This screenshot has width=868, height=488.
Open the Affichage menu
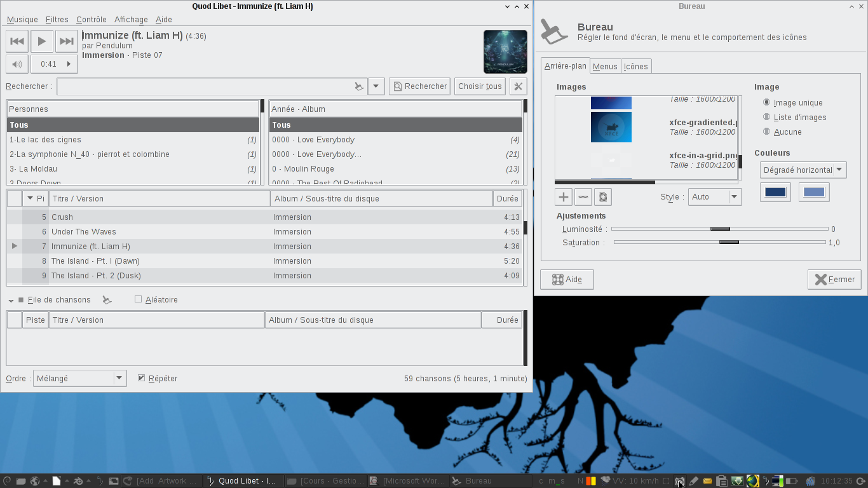(131, 20)
